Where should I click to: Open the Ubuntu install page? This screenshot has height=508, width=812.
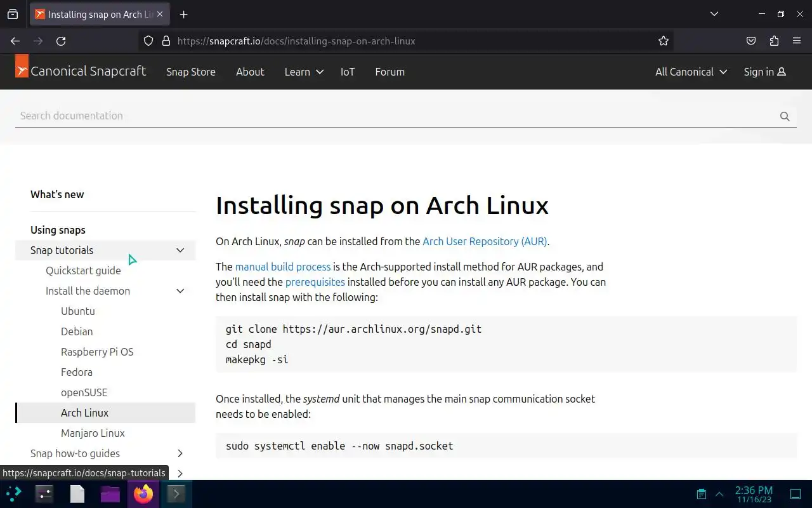[x=78, y=311]
